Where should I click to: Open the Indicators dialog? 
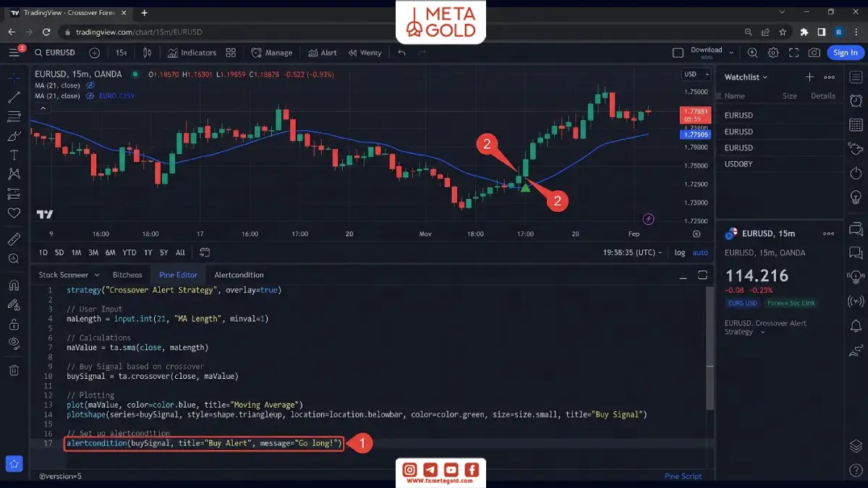[192, 53]
